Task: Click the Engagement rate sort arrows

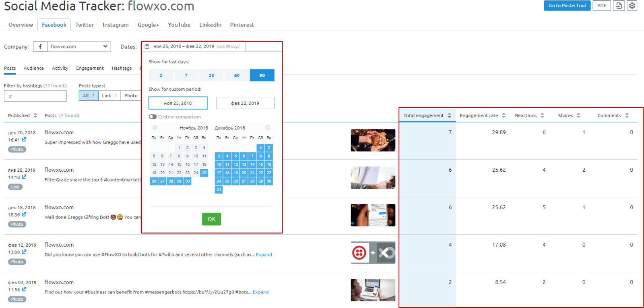Action: click(x=504, y=115)
